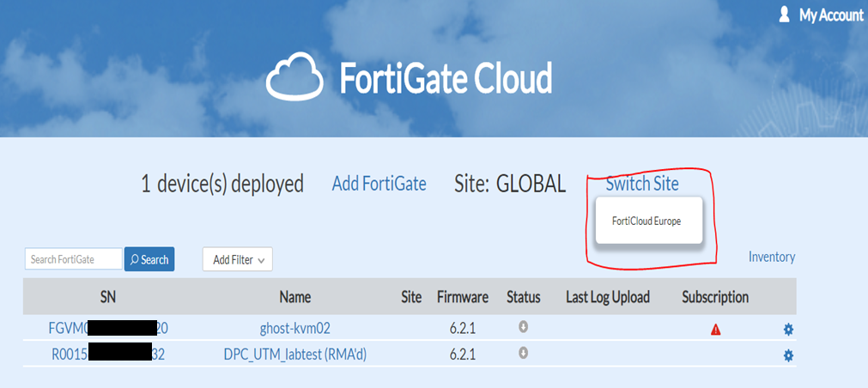Sort by the Firmware column header

pyautogui.click(x=462, y=297)
